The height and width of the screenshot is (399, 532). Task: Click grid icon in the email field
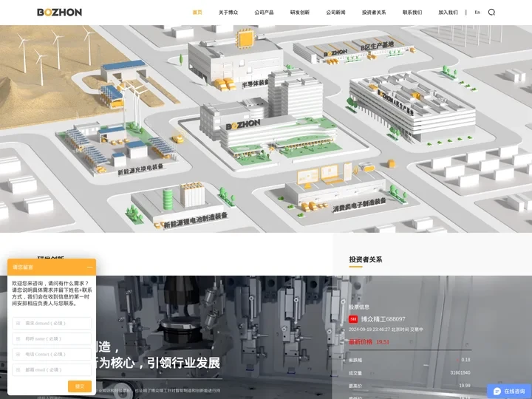[x=18, y=370]
